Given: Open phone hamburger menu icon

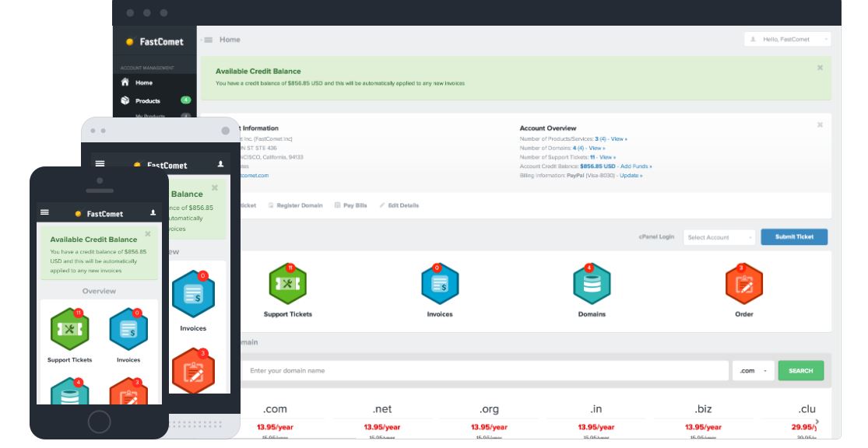Looking at the screenshot, I should click(x=45, y=212).
